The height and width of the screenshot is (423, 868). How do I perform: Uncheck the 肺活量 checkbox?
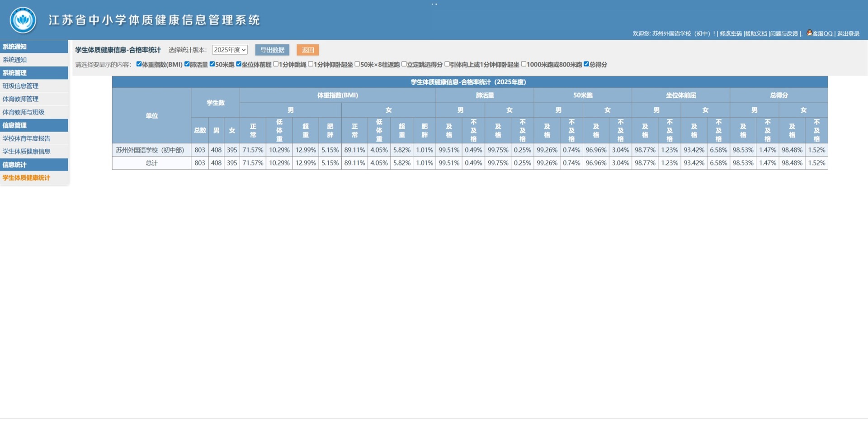pos(187,64)
